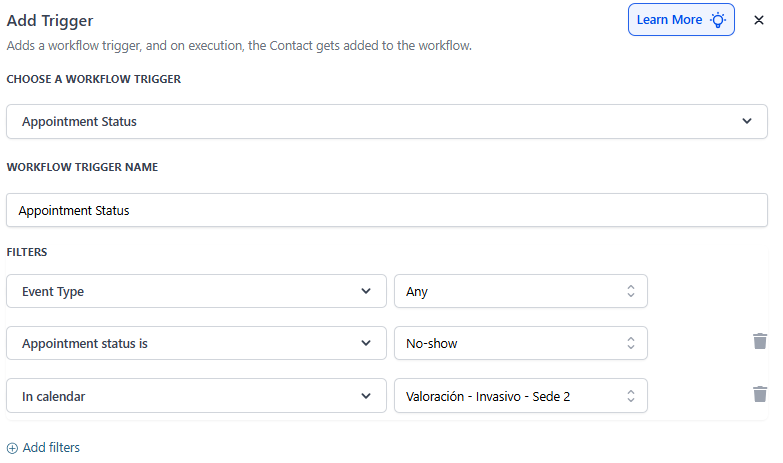Toggle the arrows on the Any selector
This screenshot has height=463, width=783.
[631, 291]
